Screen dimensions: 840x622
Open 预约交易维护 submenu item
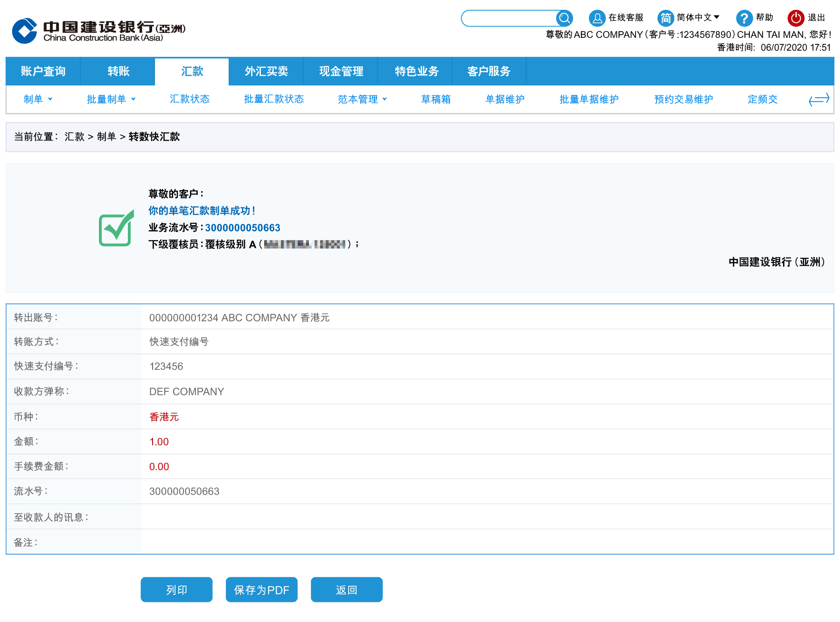[684, 99]
